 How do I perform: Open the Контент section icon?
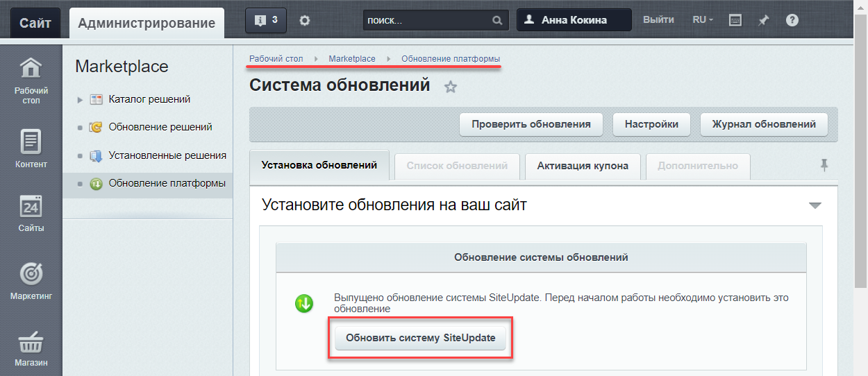point(31,142)
